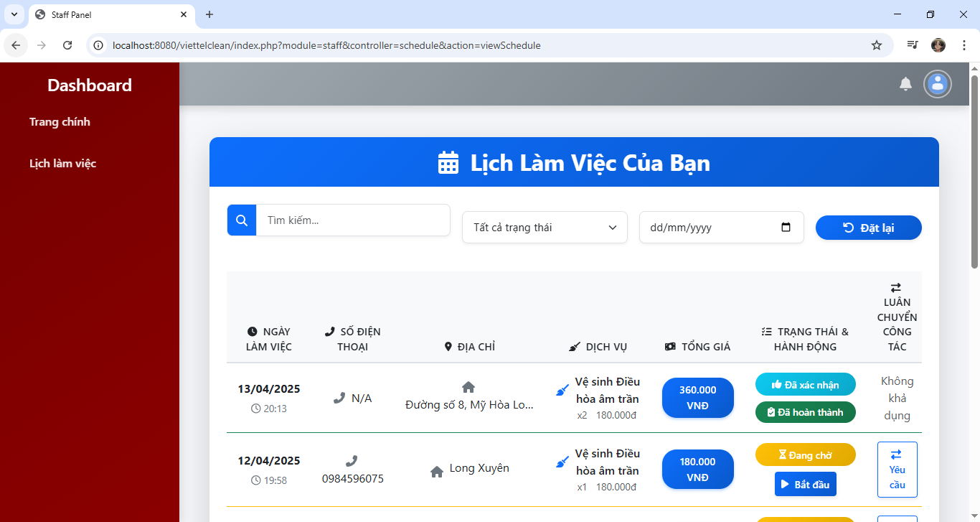Screen dimensions: 980x522
Task: Click the Dashboard sidebar title
Action: [x=90, y=85]
